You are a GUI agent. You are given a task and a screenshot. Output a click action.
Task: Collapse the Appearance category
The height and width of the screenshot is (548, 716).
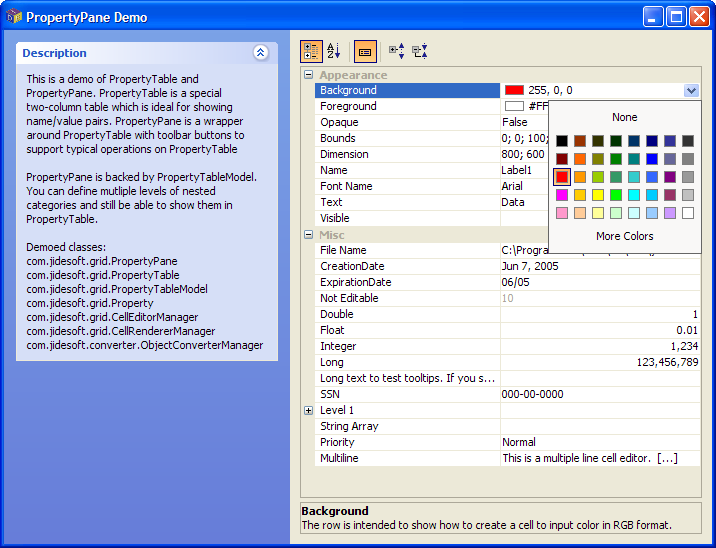coord(309,74)
